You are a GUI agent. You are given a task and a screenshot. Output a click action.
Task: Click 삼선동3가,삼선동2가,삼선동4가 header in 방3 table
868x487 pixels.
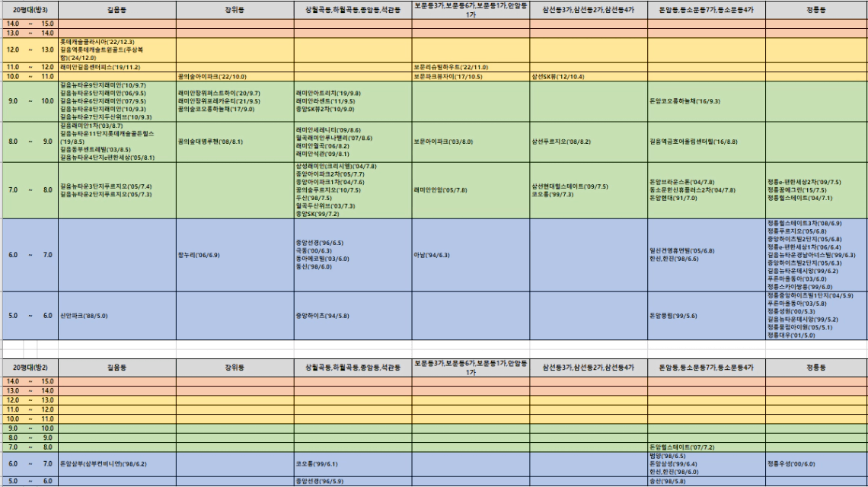pyautogui.click(x=589, y=10)
